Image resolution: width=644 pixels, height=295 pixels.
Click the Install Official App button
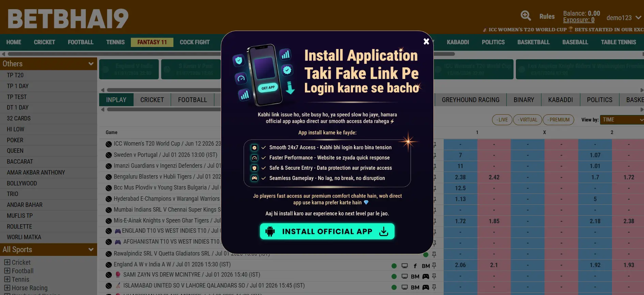(327, 231)
